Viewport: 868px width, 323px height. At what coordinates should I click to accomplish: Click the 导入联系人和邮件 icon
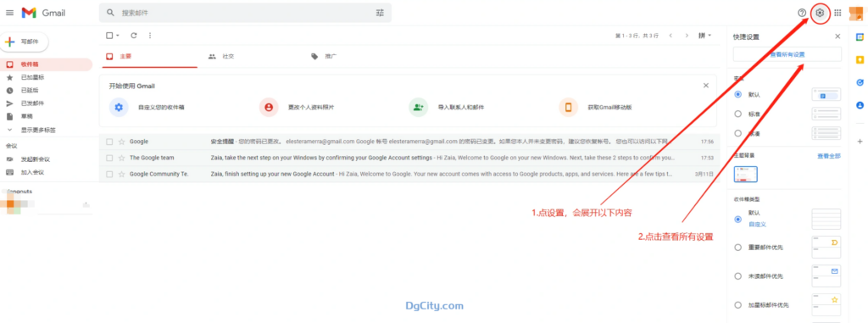(419, 107)
